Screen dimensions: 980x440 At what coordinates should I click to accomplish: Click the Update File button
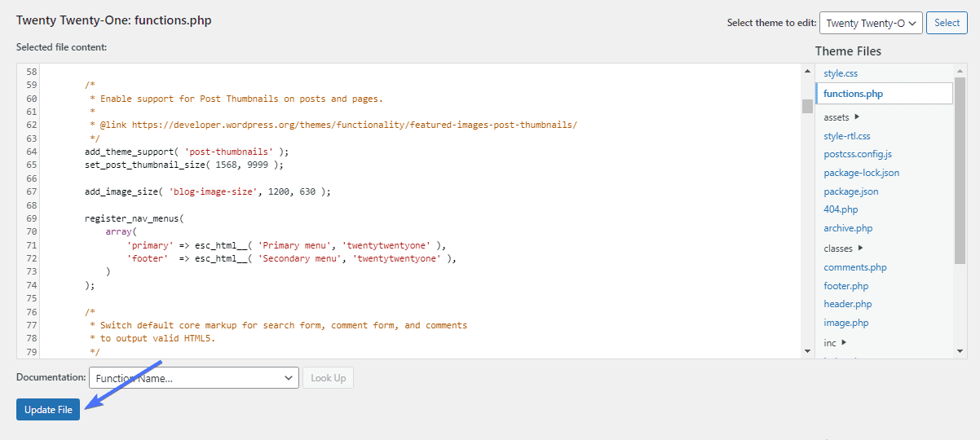pyautogui.click(x=48, y=410)
